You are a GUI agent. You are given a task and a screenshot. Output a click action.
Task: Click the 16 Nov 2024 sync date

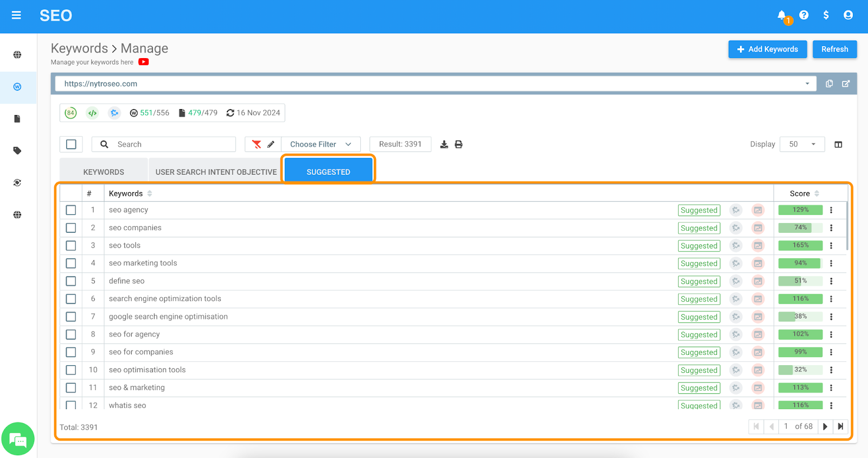coord(253,113)
